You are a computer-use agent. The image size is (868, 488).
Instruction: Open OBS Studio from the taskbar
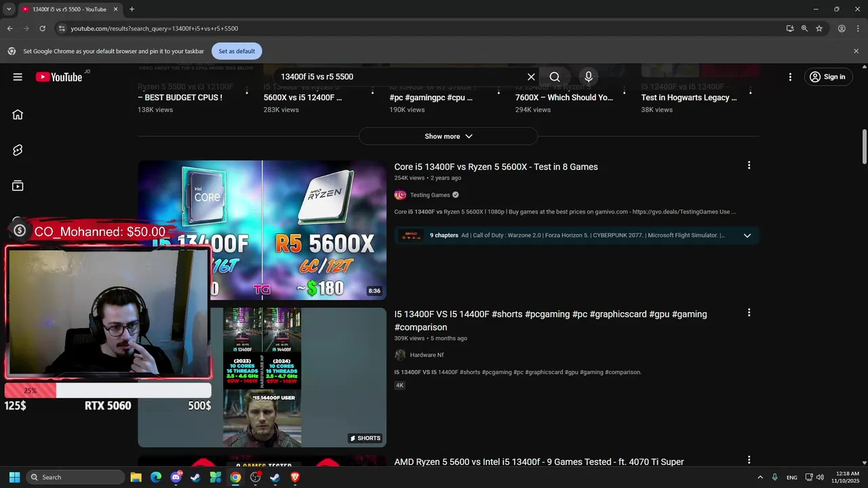pyautogui.click(x=255, y=477)
